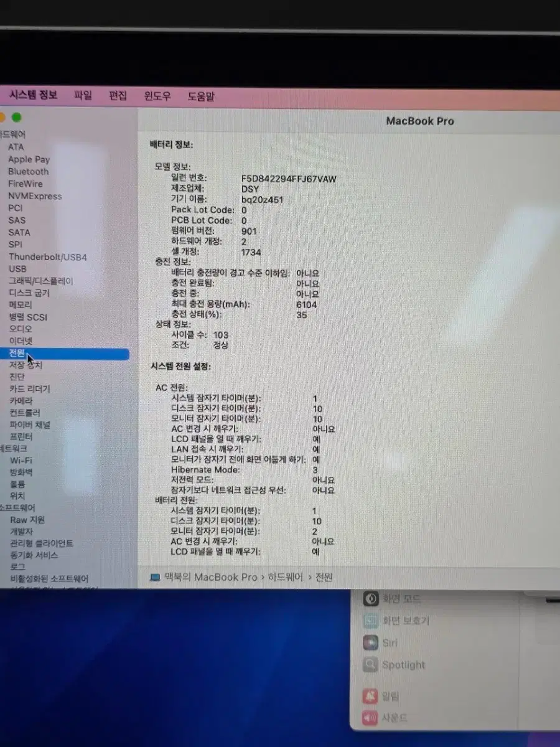Click the Siri icon in settings list
Viewport: 560px width, 747px height.
coord(371,642)
